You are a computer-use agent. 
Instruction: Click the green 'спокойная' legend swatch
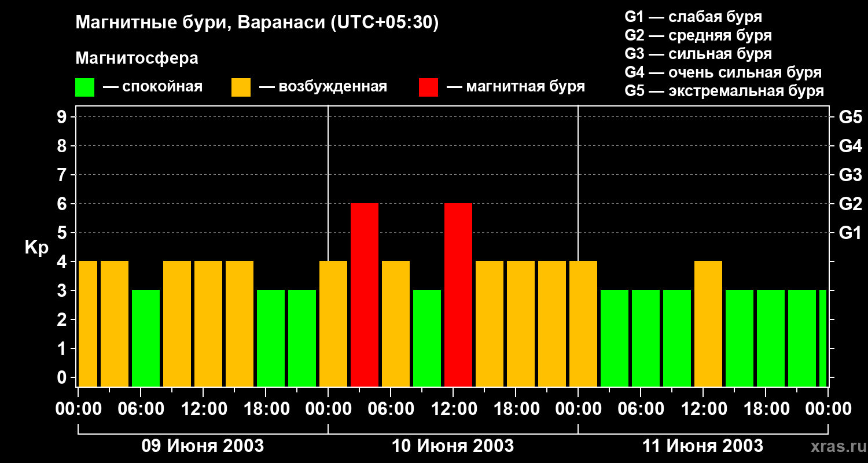click(84, 87)
